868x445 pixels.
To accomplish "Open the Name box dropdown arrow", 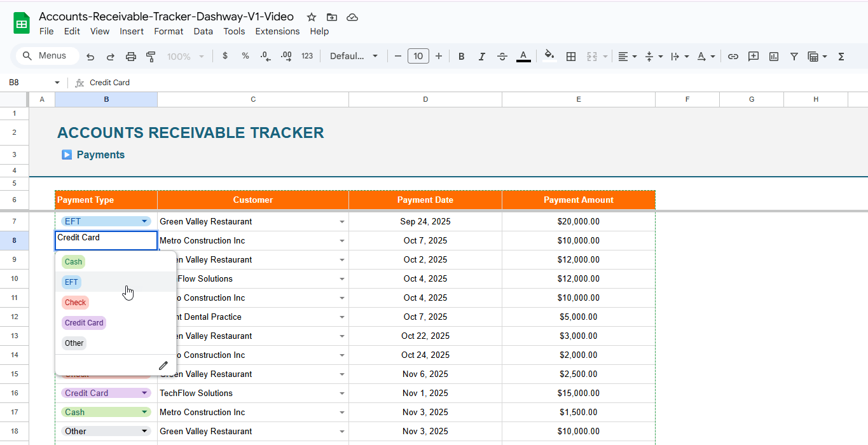I will (57, 83).
